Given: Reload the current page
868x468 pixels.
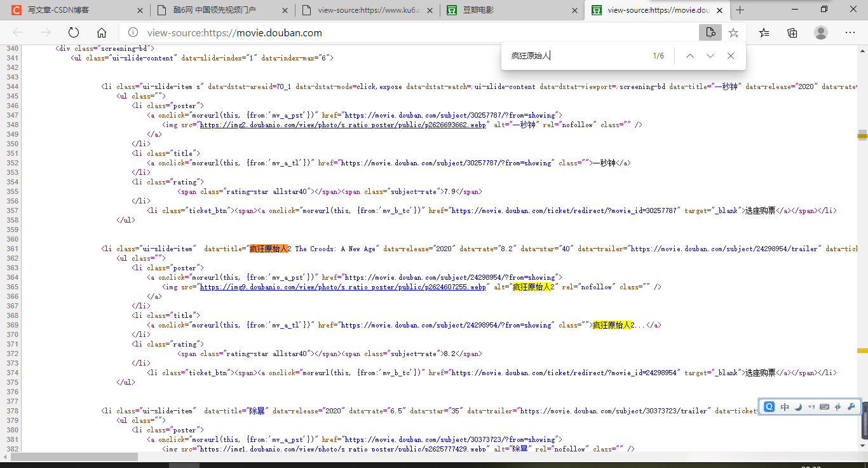Looking at the screenshot, I should coord(74,33).
